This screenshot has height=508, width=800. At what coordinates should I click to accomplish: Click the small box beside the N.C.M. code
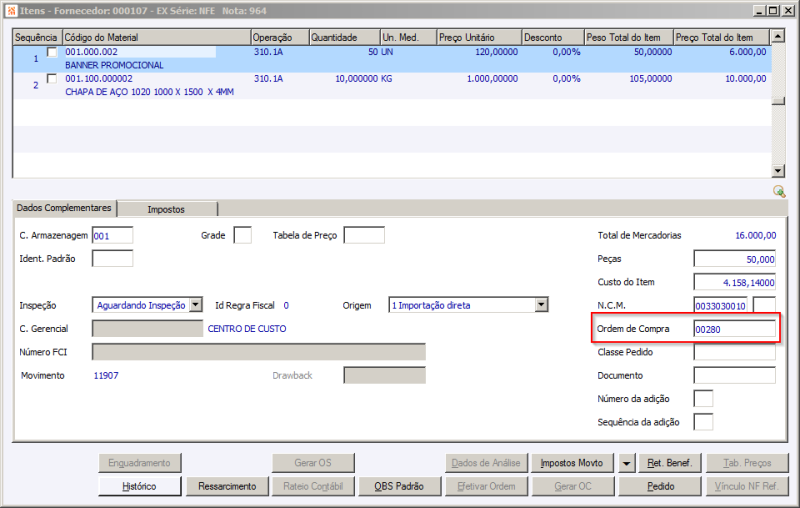(x=764, y=306)
